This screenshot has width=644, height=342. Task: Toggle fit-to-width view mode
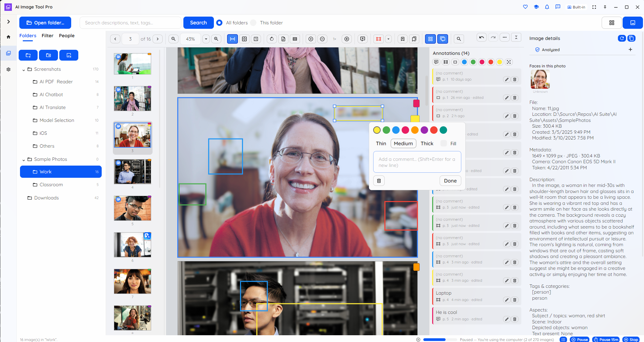[233, 39]
